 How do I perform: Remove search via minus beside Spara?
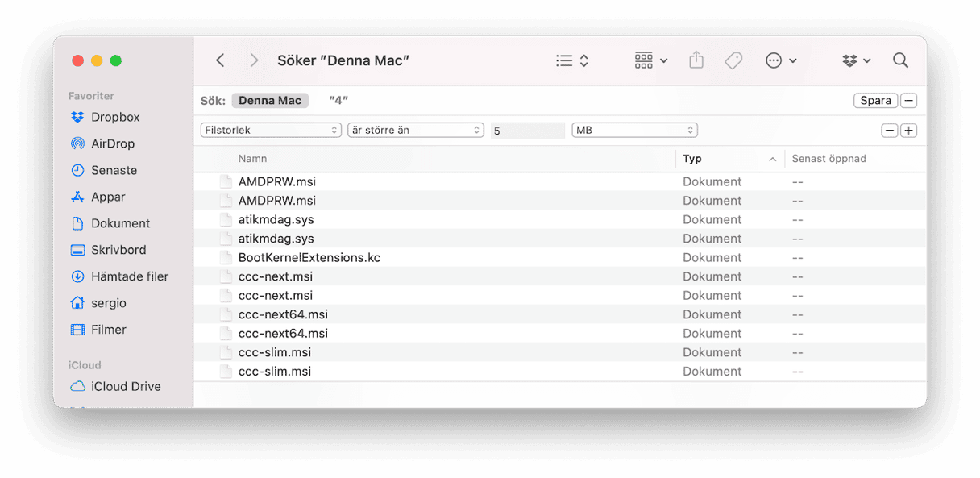click(908, 101)
